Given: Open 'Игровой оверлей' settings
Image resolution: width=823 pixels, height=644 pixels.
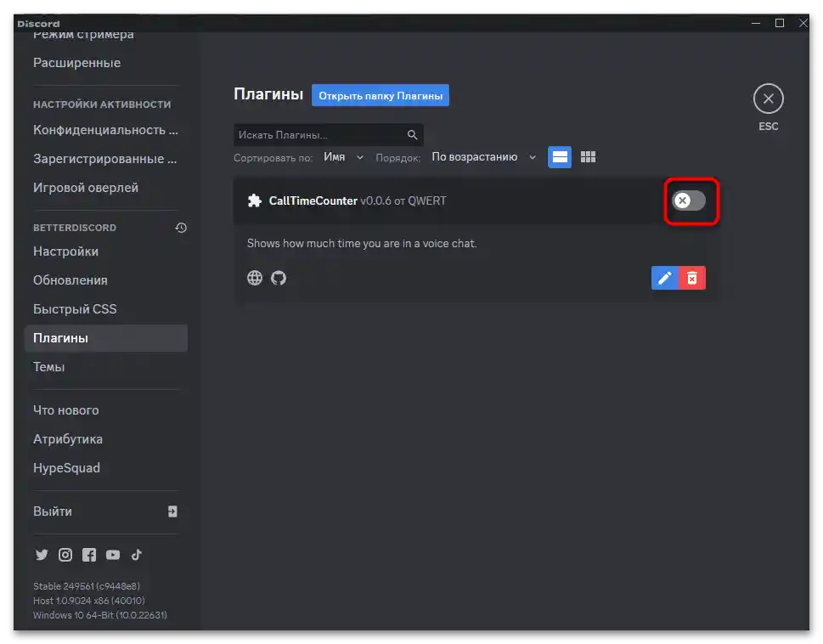Looking at the screenshot, I should pos(106,188).
